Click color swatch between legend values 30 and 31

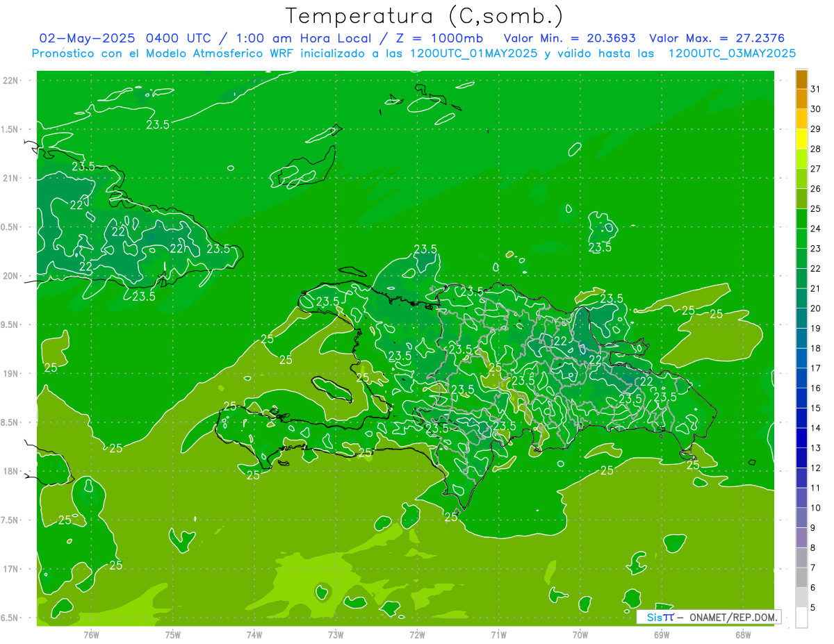801,99
